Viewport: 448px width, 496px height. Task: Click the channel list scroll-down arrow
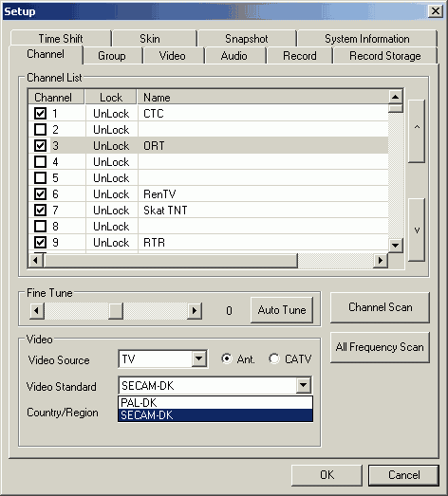click(395, 245)
